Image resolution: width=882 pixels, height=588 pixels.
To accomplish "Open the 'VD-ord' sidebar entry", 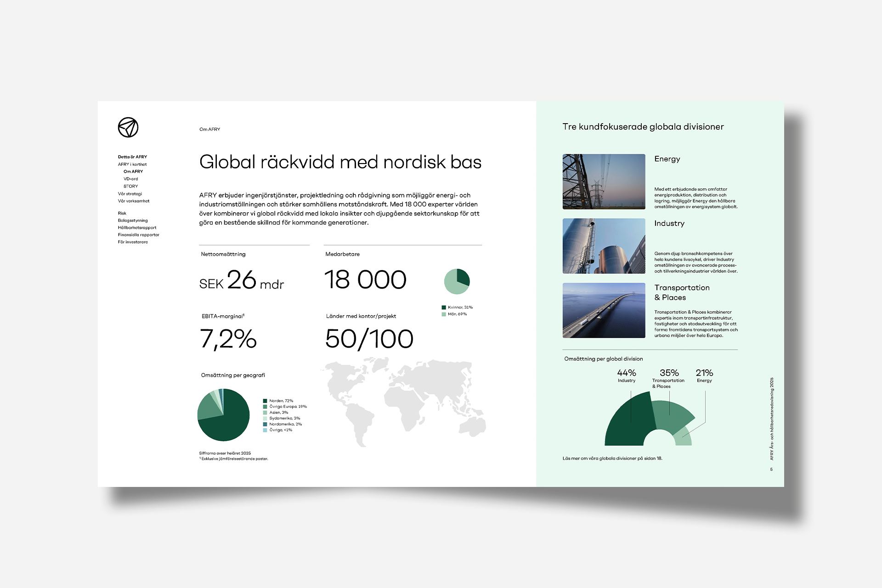I will point(130,179).
